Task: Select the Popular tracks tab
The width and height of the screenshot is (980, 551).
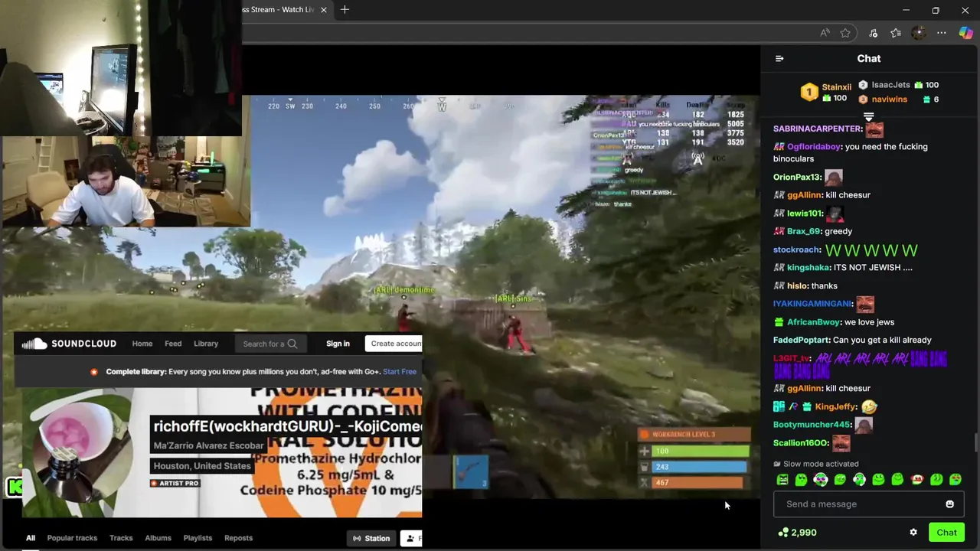Action: (x=72, y=538)
